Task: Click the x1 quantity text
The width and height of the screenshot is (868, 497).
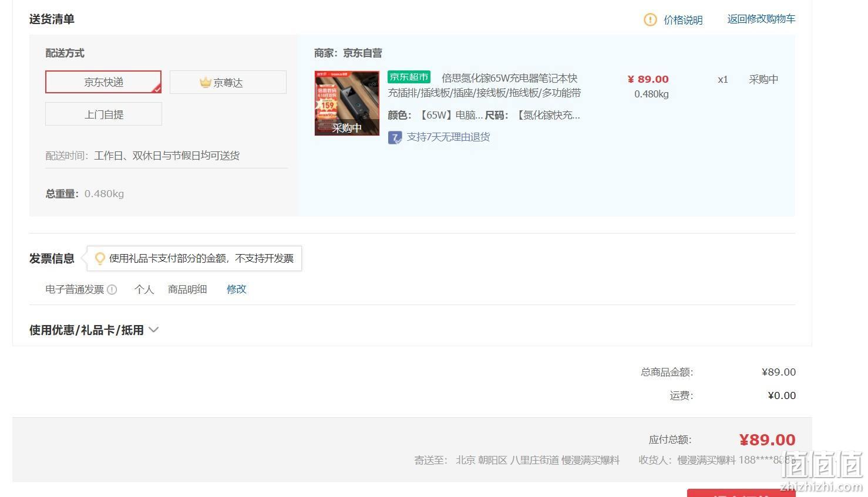Action: pos(723,79)
